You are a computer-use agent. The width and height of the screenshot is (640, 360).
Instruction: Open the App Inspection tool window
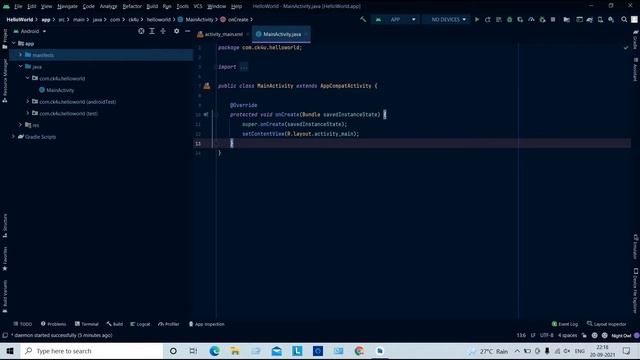(206, 324)
